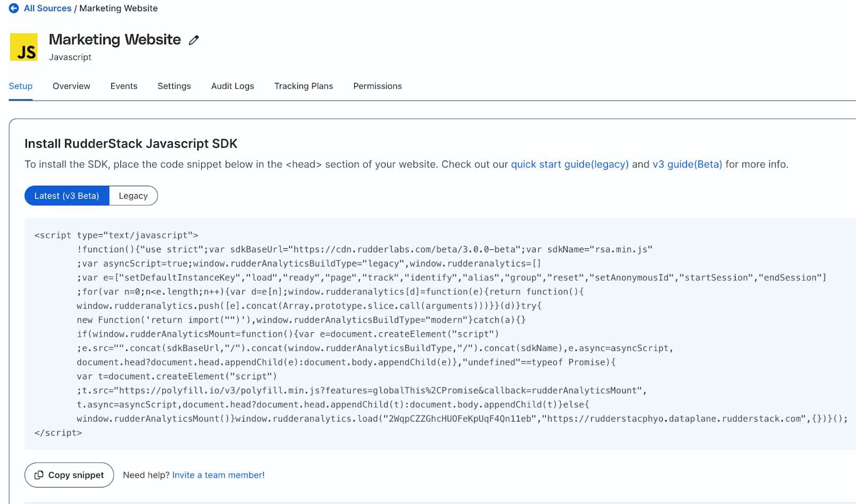Click the yellow JS source logo
The height and width of the screenshot is (504, 856).
coord(24,47)
